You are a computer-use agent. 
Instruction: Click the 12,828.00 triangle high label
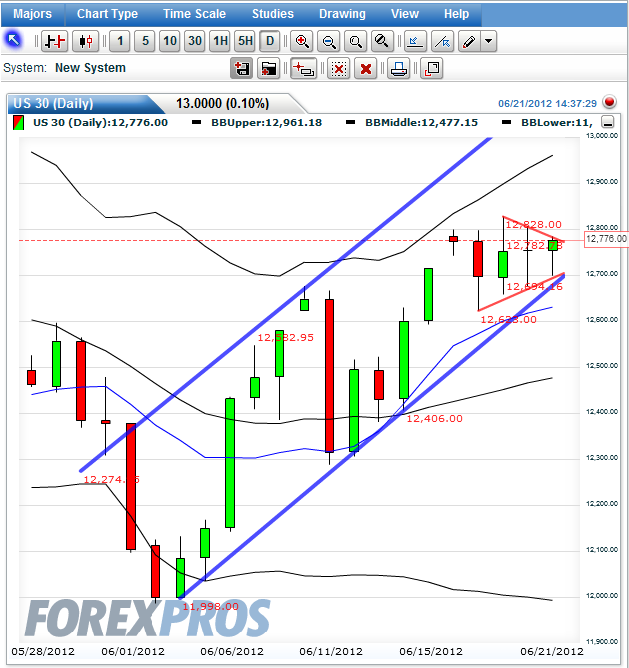point(534,225)
